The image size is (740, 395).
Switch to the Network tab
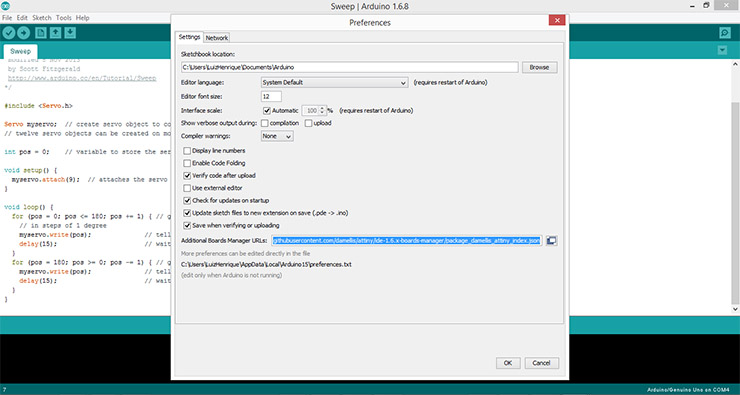pos(217,38)
